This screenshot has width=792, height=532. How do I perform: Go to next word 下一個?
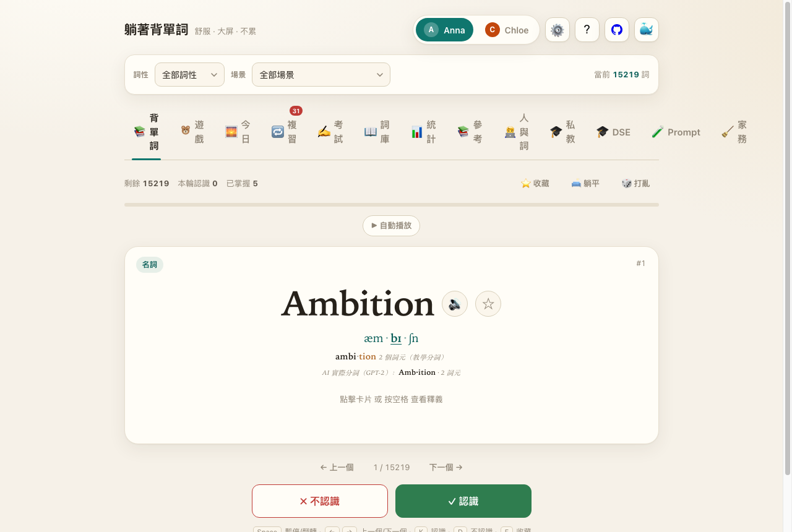click(x=446, y=467)
